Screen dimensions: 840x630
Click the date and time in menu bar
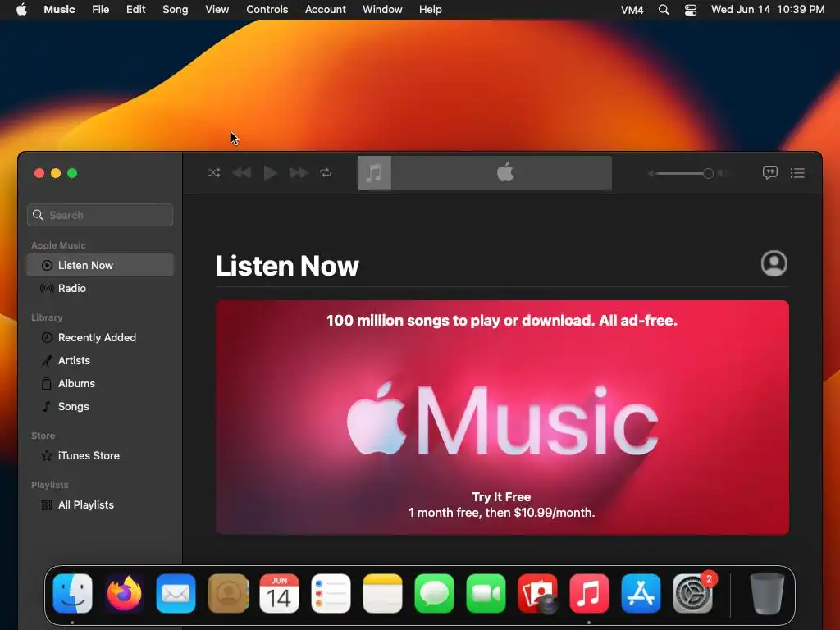[768, 10]
